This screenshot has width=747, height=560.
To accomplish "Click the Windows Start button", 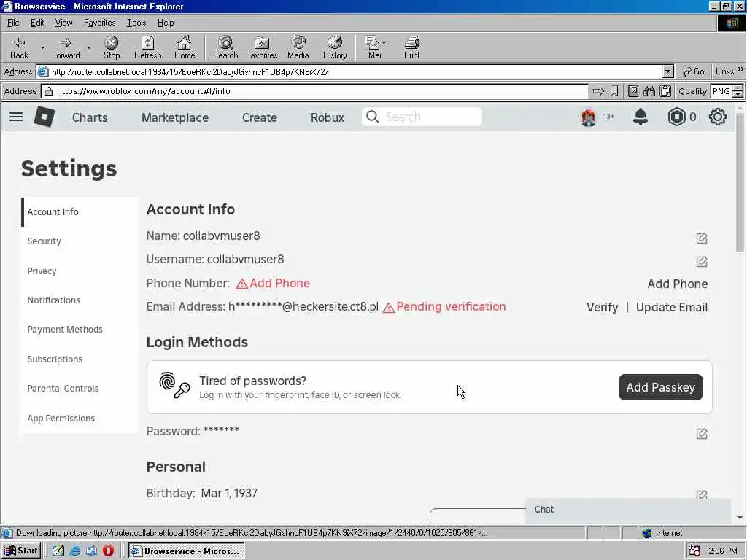I will pyautogui.click(x=21, y=551).
